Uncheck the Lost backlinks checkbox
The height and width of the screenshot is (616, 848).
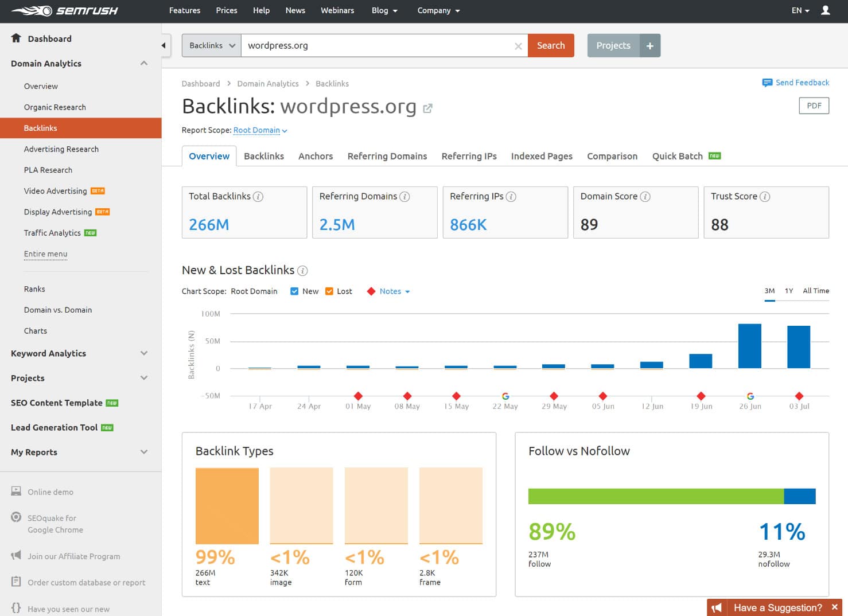point(329,291)
